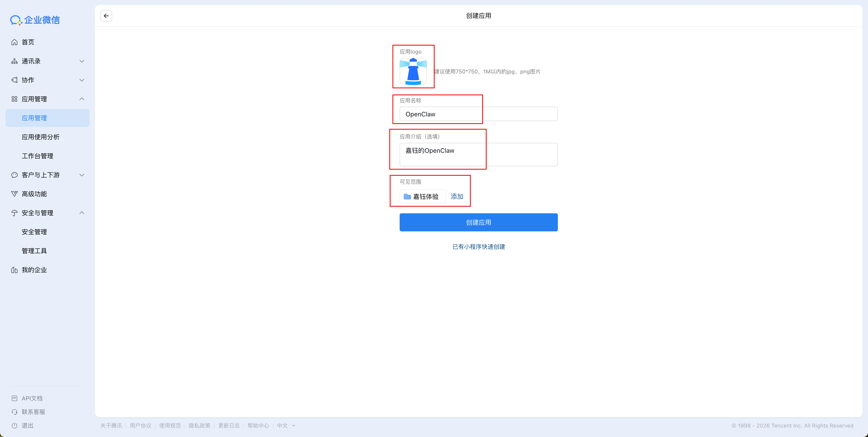The height and width of the screenshot is (437, 868).
Task: Click the blue 创建应用 button
Action: 479,222
